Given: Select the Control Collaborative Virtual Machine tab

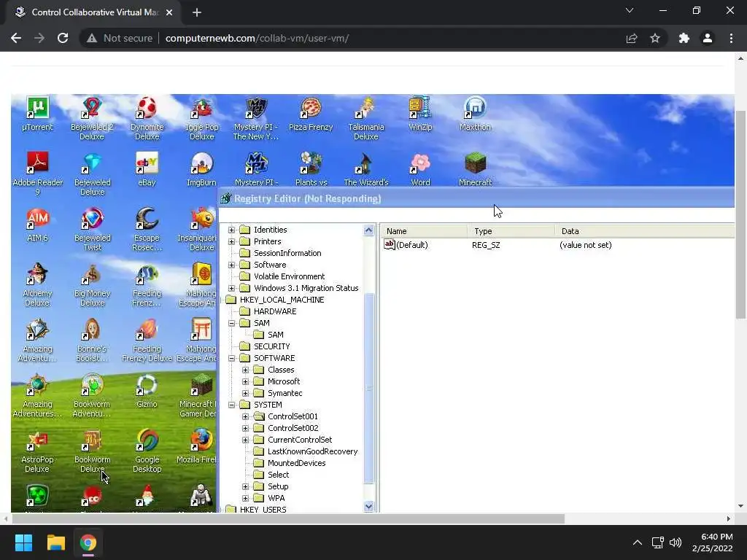Looking at the screenshot, I should (x=93, y=12).
